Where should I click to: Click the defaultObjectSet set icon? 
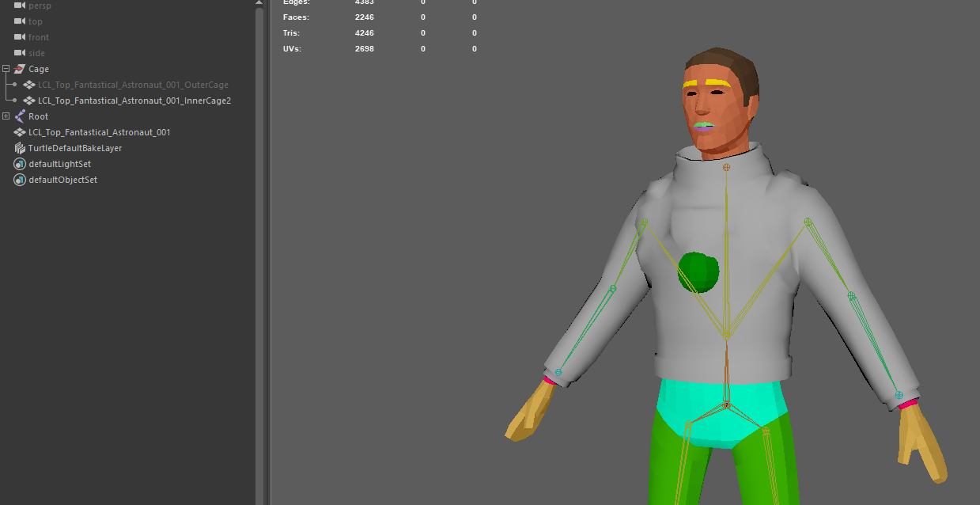(x=20, y=180)
